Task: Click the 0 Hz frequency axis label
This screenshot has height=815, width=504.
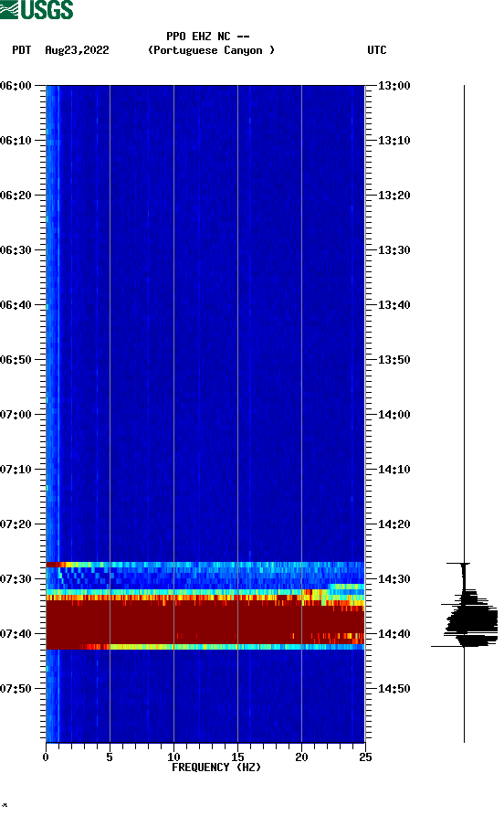Action: tap(46, 757)
